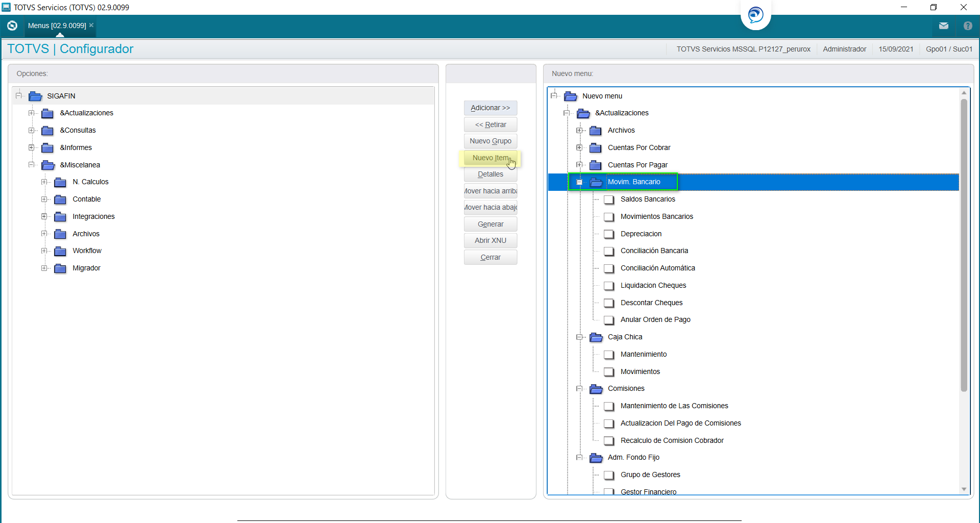
Task: Select Movimientos item under Caja Chica
Action: 640,371
